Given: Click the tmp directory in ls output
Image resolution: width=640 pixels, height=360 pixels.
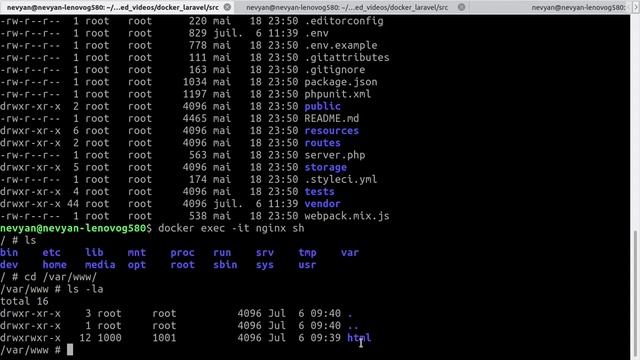Looking at the screenshot, I should (307, 252).
